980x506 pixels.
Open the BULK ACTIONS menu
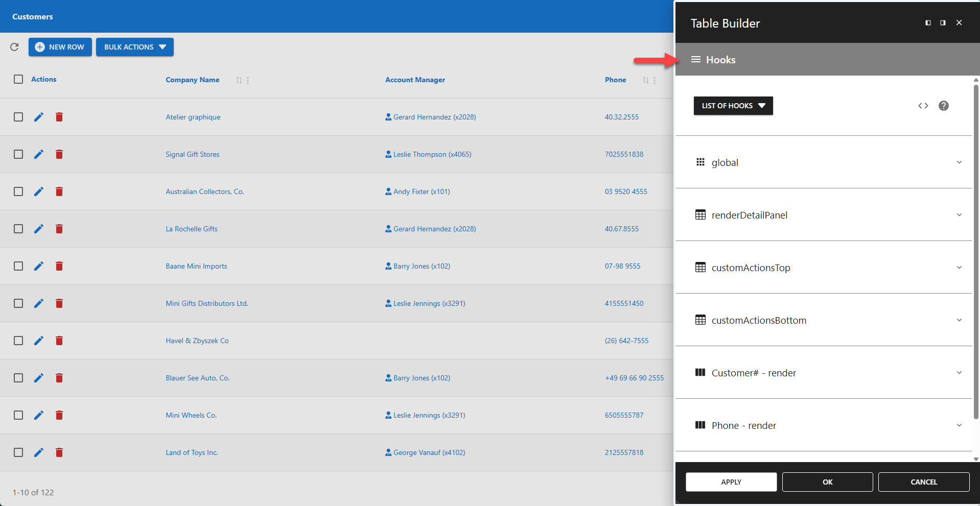point(134,47)
